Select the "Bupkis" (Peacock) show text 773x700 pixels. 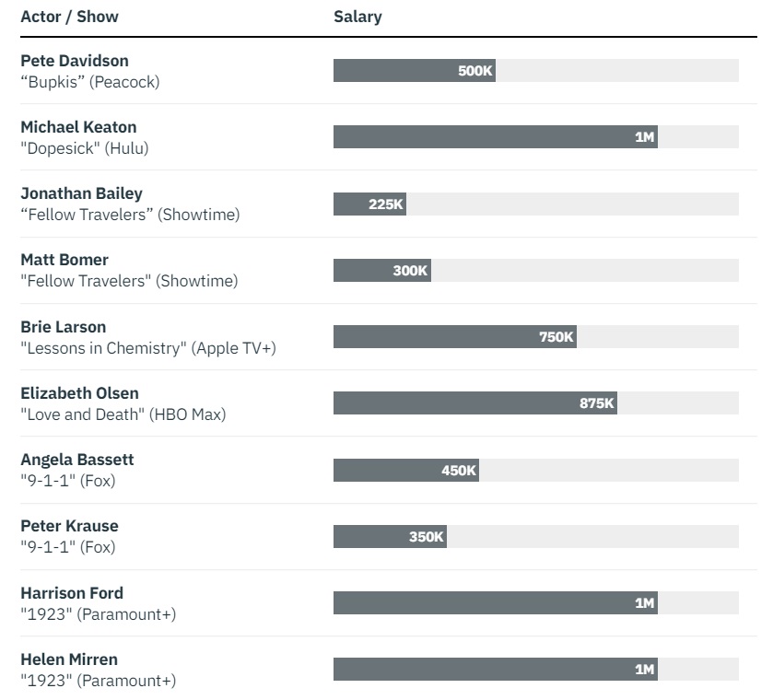click(90, 82)
